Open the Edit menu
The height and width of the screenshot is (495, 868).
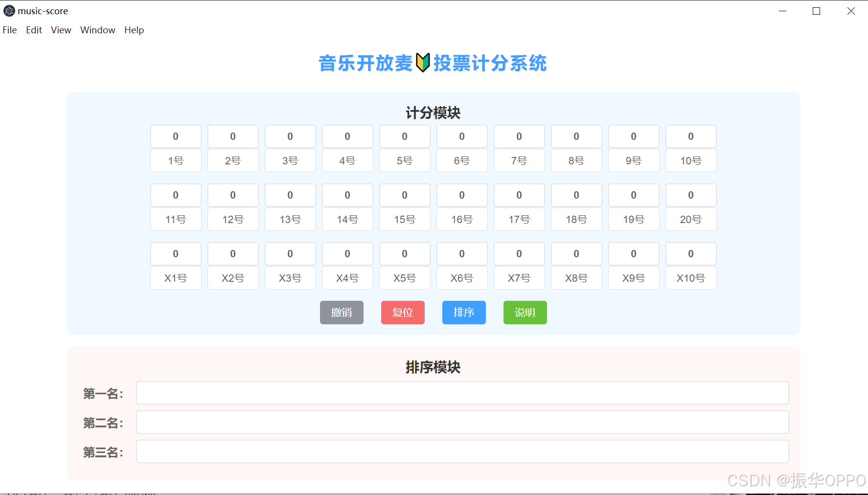point(33,30)
